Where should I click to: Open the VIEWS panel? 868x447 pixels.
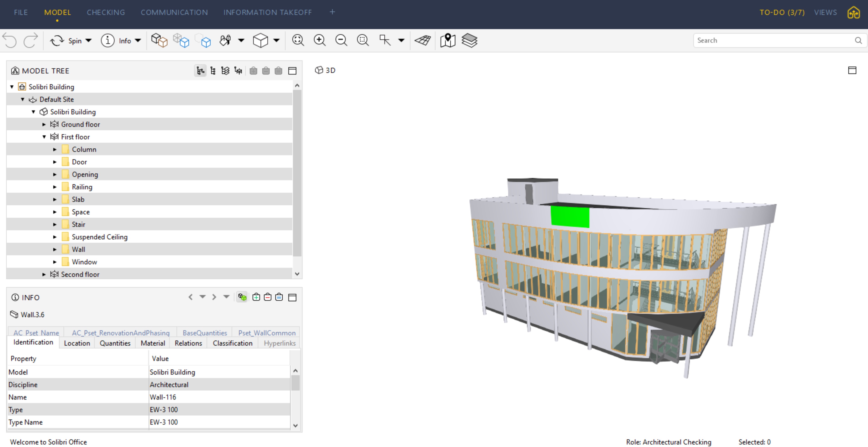(825, 12)
